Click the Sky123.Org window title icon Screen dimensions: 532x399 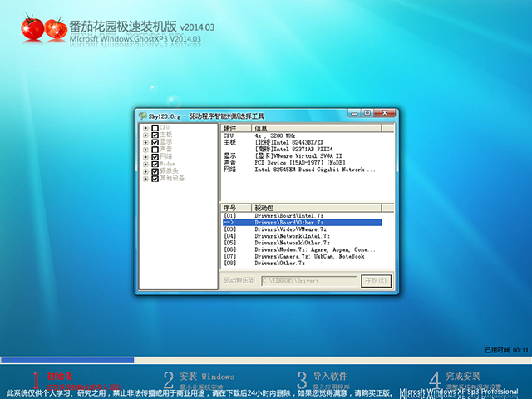pos(142,116)
